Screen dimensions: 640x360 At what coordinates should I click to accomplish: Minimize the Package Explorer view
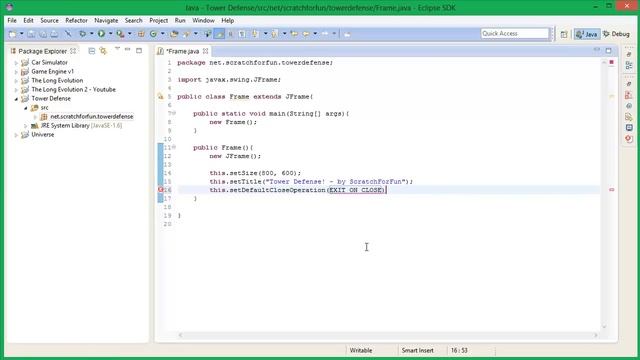pos(128,50)
